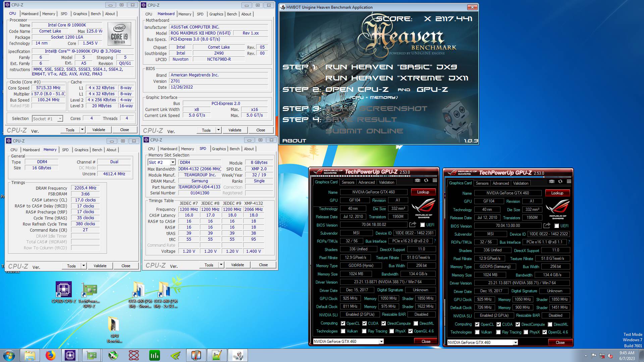Click the Core Speed value 5715.33 MHz
644x362 pixels.
pyautogui.click(x=49, y=88)
